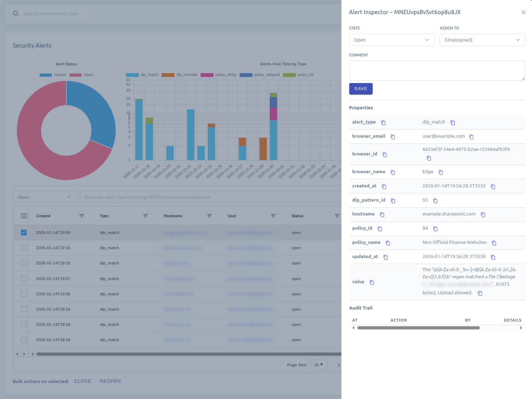This screenshot has height=399, width=532.
Task: Copy the browser_email property key
Action: pos(393,137)
